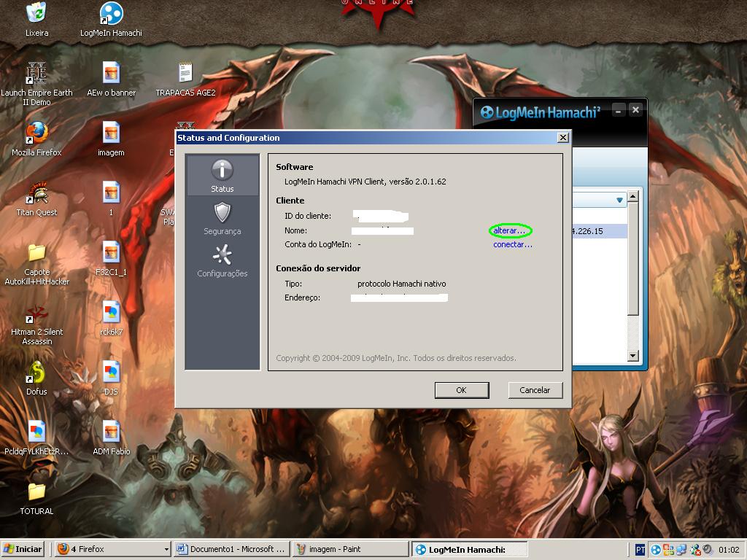
Task: Click the Hamachi list scrollbar down arrow
Action: click(x=633, y=356)
